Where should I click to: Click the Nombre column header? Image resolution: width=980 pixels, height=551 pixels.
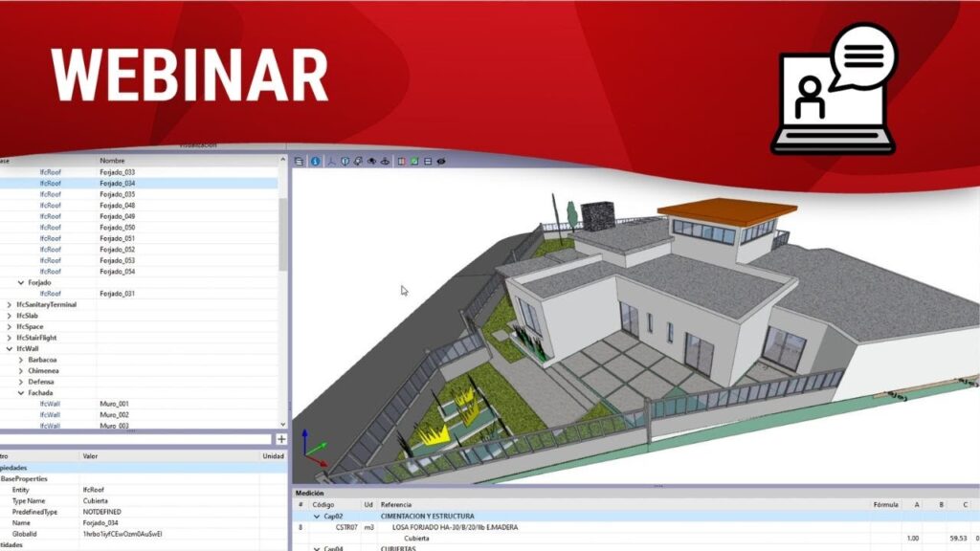tap(113, 160)
